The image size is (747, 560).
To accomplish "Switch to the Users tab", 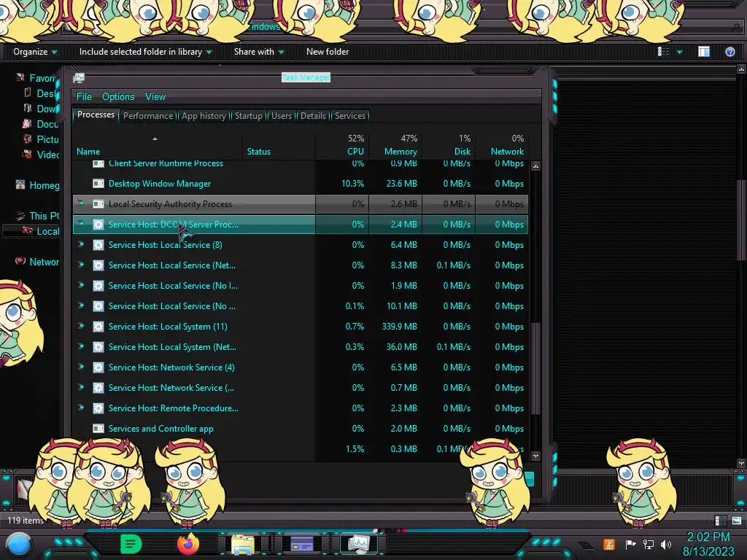I will point(282,116).
